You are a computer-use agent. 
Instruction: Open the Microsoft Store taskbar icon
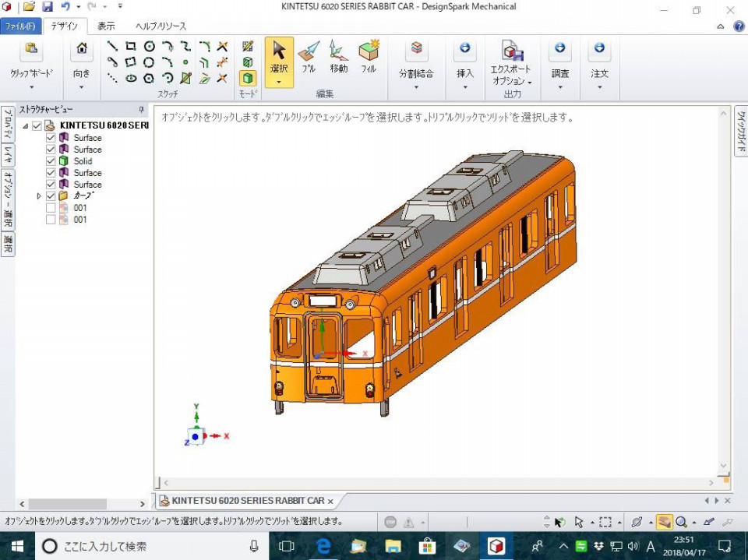pos(427,546)
